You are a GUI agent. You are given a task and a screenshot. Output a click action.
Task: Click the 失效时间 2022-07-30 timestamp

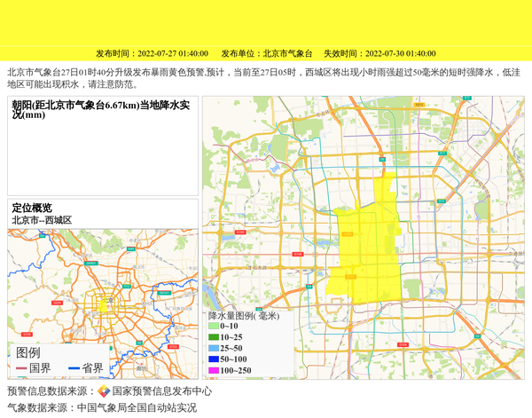point(379,53)
